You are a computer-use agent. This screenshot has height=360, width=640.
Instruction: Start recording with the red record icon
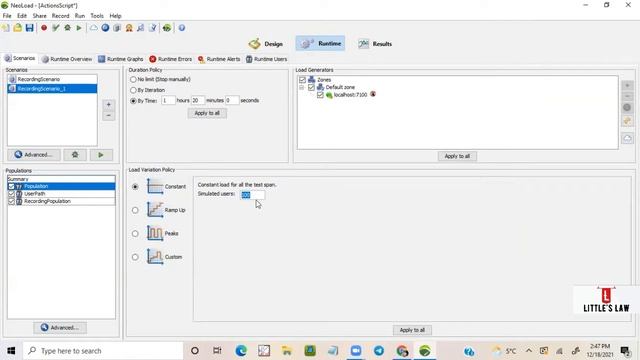(44, 28)
